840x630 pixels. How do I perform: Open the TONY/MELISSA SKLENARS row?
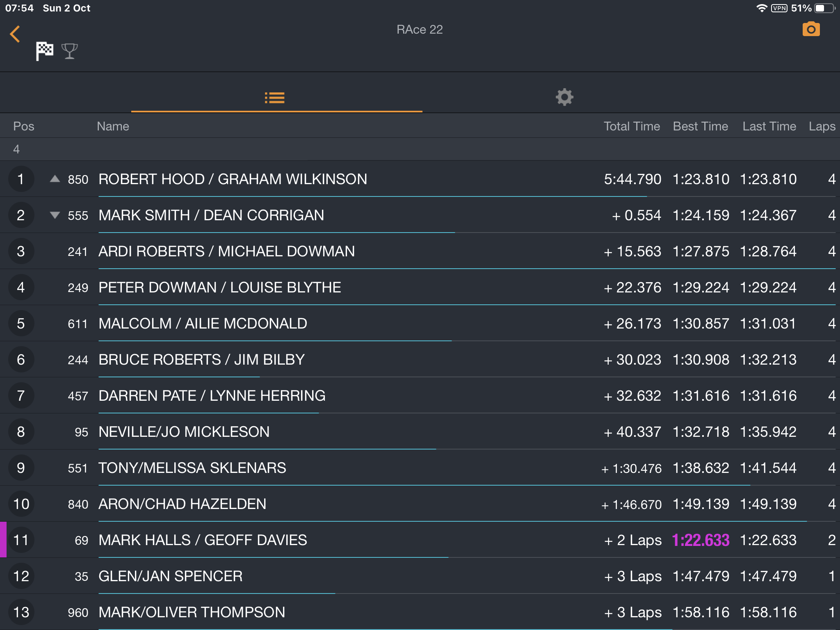[x=420, y=468]
